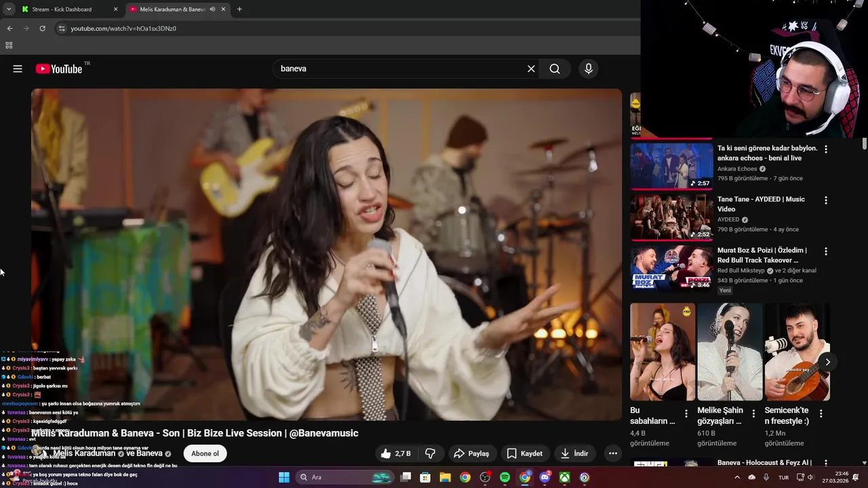Image resolution: width=868 pixels, height=488 pixels.
Task: Open the Murat Boz & Poizi Özledim title
Action: [x=762, y=255]
